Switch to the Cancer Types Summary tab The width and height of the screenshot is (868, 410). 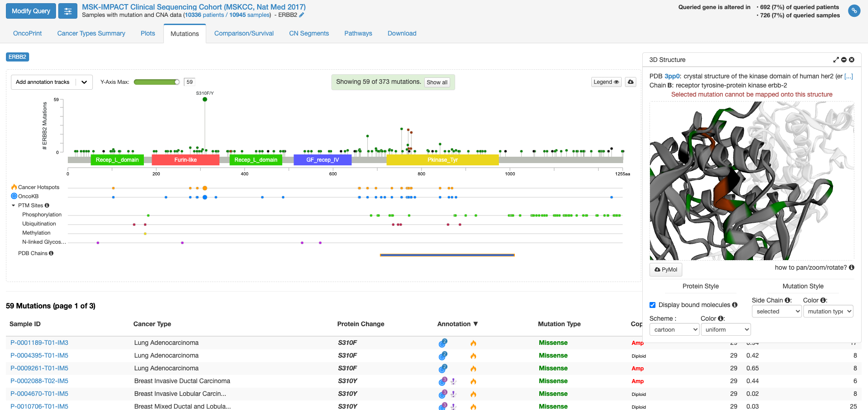point(91,33)
